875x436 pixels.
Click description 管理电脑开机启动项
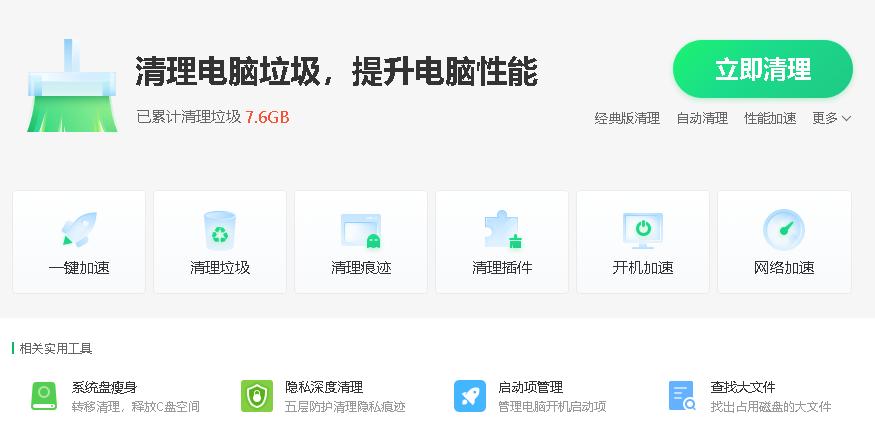[552, 406]
